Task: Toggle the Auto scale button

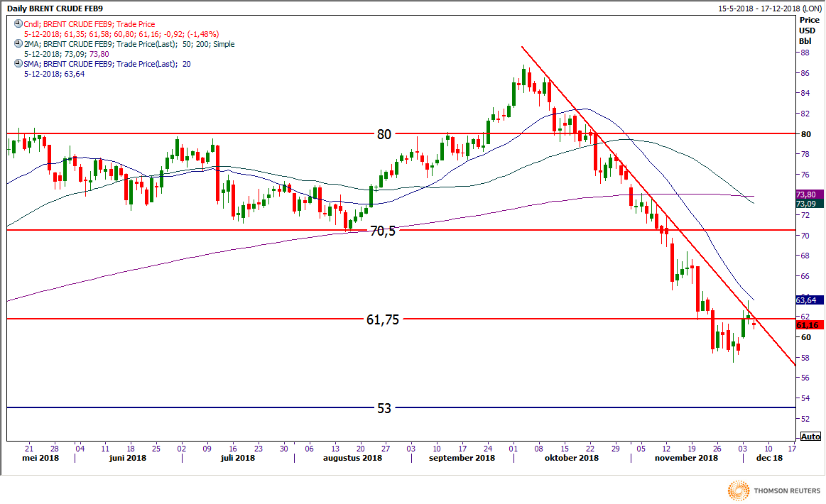Action: [x=810, y=437]
